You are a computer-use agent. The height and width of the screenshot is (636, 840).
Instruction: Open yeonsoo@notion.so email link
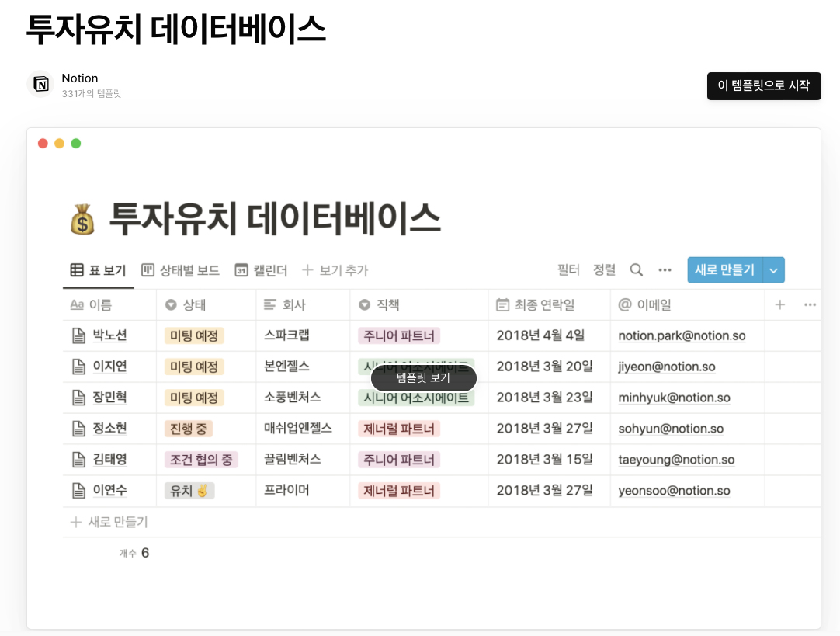click(x=675, y=491)
